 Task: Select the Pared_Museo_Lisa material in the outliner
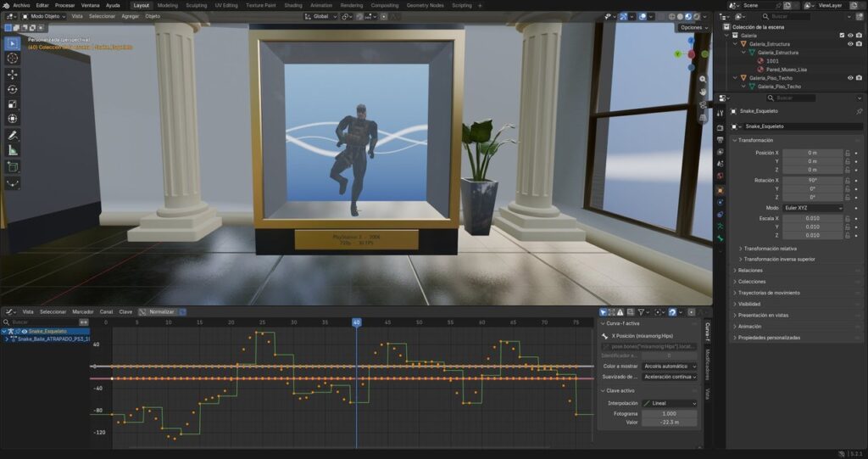click(x=786, y=70)
